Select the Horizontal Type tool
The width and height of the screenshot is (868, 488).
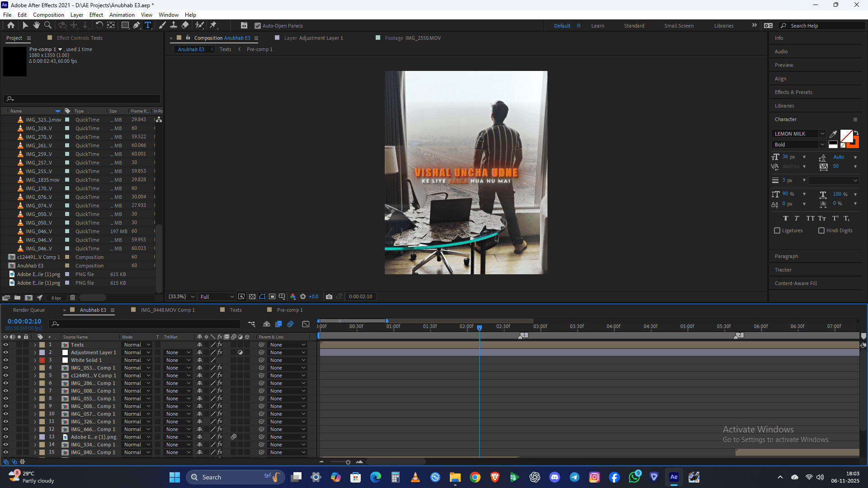coord(148,25)
